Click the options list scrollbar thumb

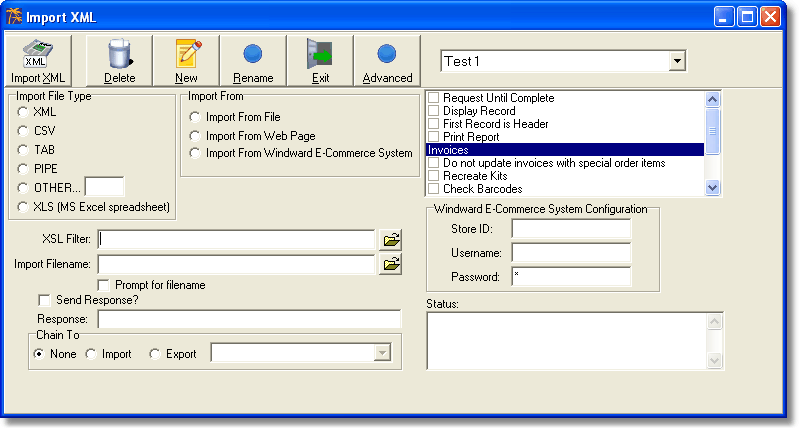click(x=712, y=131)
